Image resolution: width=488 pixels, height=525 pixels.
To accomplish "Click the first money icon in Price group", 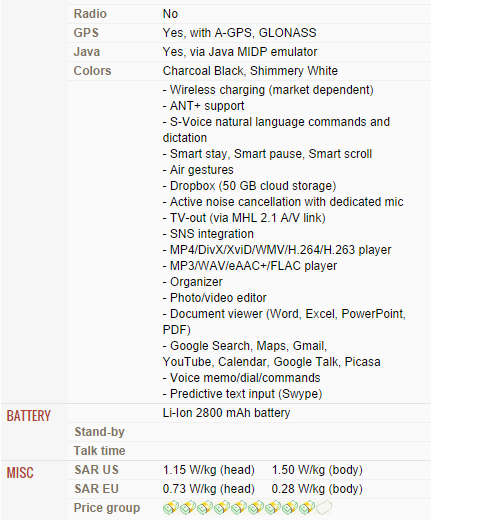I will 170,507.
